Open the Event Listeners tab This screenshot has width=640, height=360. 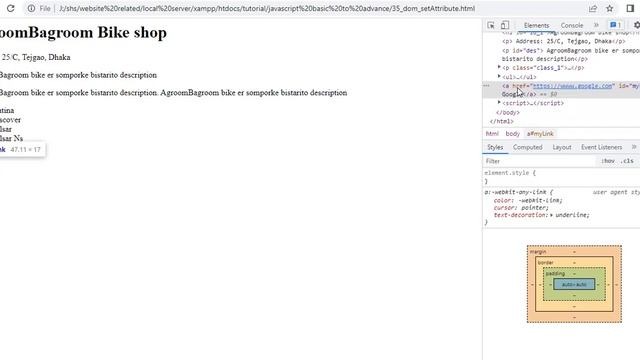coord(601,147)
